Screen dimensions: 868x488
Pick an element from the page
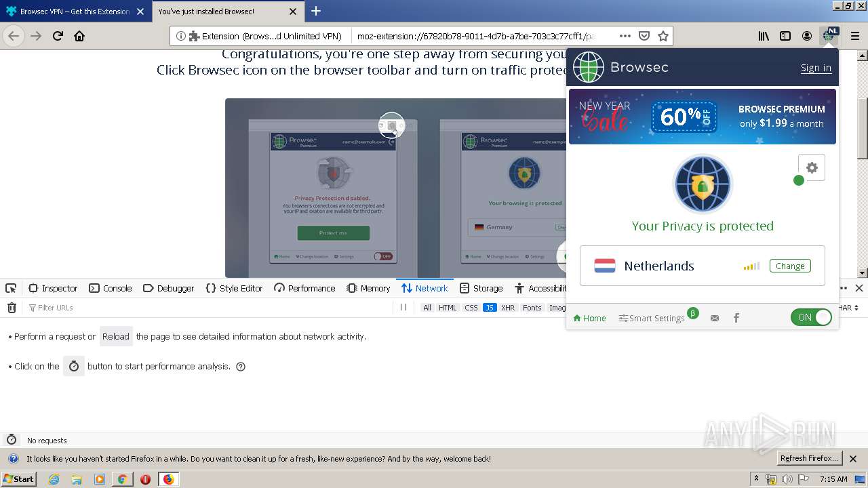pyautogui.click(x=11, y=288)
